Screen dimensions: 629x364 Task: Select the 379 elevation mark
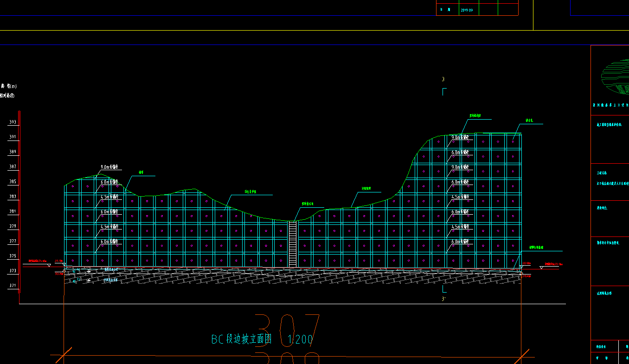pyautogui.click(x=13, y=226)
